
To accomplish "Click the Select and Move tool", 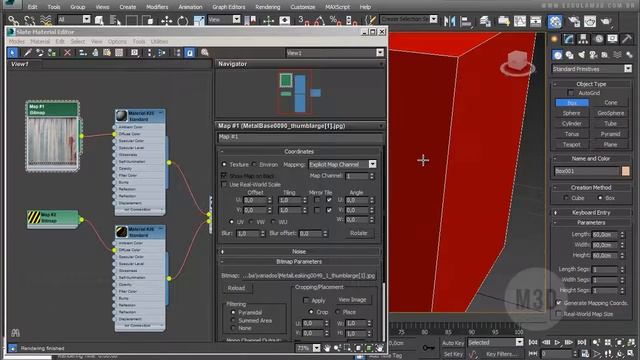I will click(x=167, y=20).
